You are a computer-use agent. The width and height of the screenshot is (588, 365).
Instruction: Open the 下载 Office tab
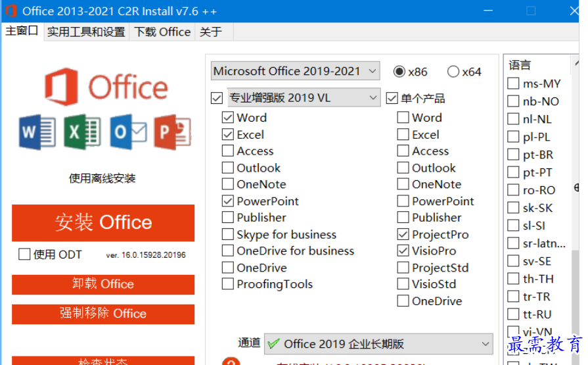(162, 32)
